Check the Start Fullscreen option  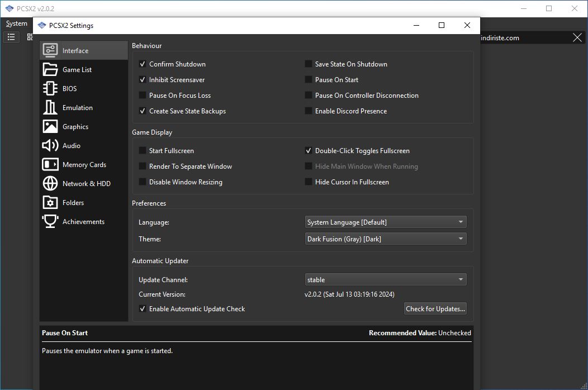(143, 151)
